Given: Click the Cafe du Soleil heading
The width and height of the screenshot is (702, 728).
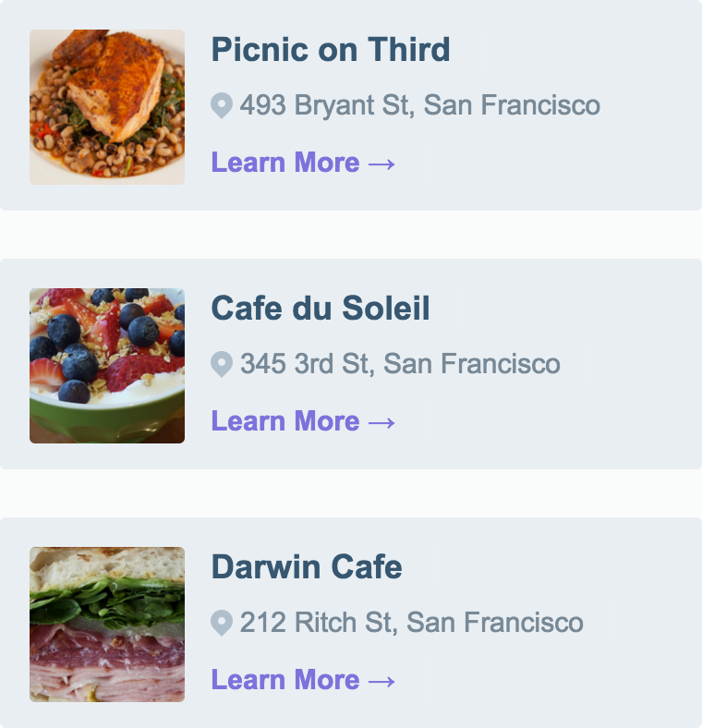Looking at the screenshot, I should click(x=321, y=308).
